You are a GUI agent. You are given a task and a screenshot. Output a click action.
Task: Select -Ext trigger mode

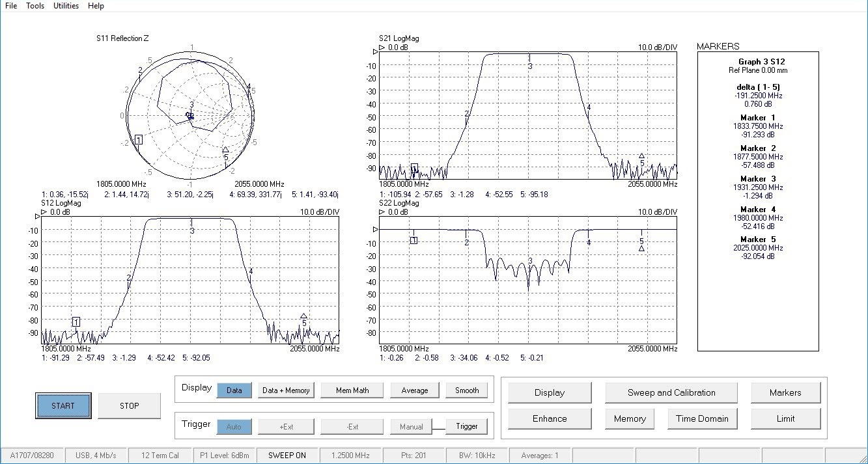(352, 427)
